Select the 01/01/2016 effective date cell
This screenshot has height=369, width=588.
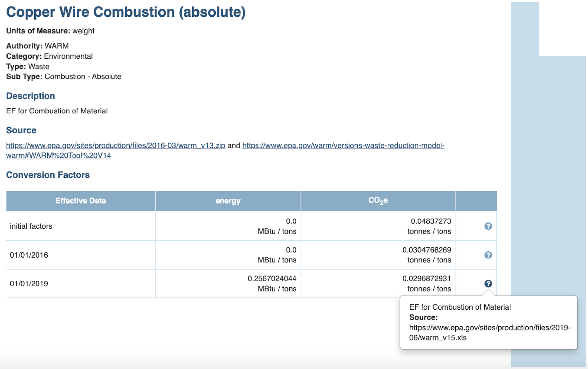pos(29,255)
